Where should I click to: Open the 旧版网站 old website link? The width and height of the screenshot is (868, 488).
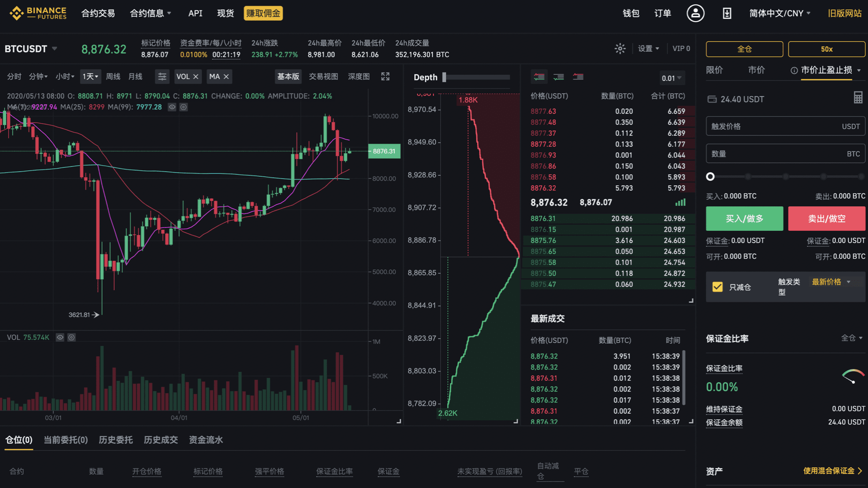tap(845, 13)
